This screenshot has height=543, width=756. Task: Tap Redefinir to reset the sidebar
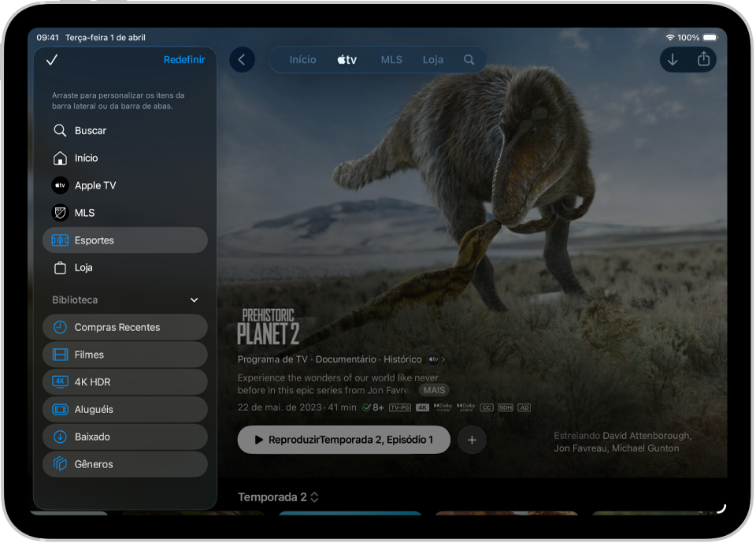(184, 59)
